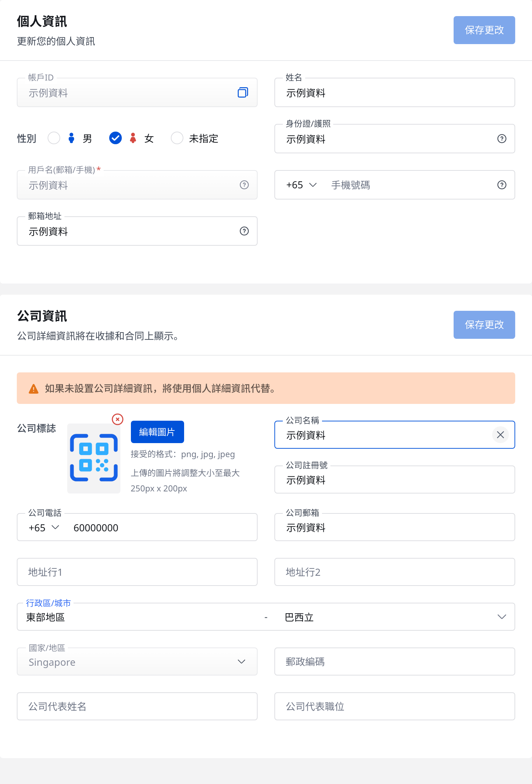Click the 公司代表姓名 input field
This screenshot has height=784, width=532.
click(137, 706)
